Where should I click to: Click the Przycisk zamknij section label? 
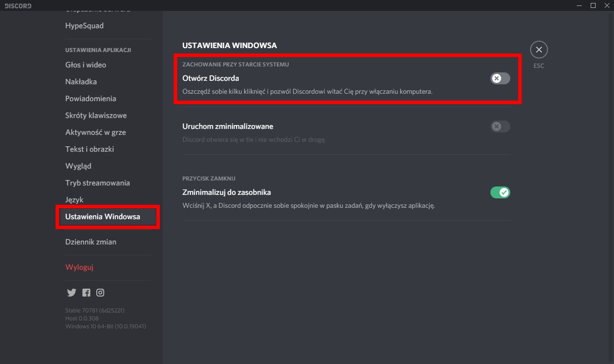click(209, 179)
